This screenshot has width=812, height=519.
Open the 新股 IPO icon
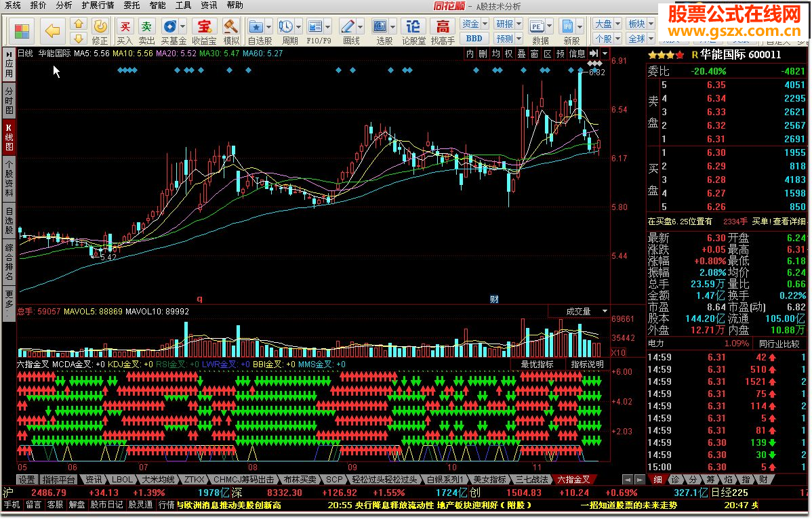click(568, 26)
